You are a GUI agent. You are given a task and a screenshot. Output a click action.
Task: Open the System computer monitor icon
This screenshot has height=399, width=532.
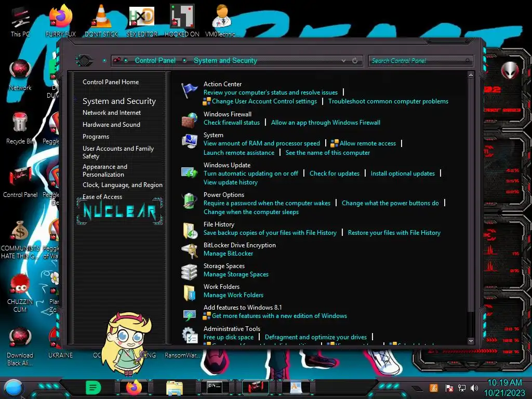coord(189,141)
